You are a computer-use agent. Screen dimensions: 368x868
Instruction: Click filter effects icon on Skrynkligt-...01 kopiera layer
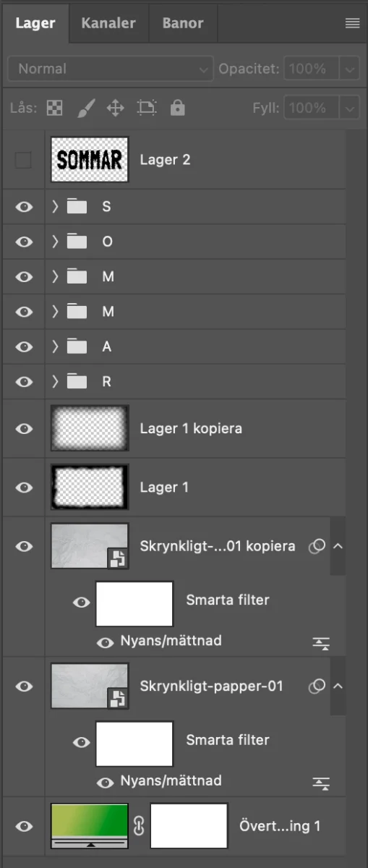[317, 546]
